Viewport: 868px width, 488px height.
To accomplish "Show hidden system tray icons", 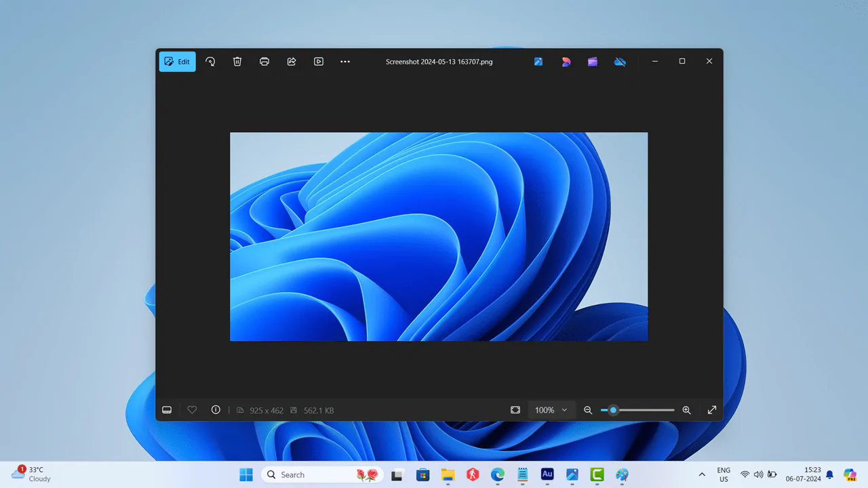I will pyautogui.click(x=702, y=474).
